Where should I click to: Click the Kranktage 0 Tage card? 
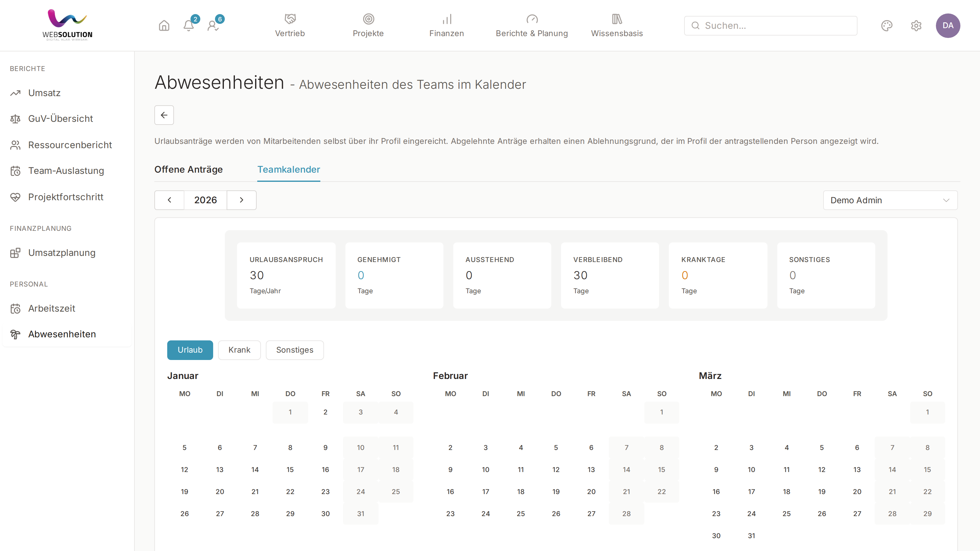pyautogui.click(x=718, y=275)
